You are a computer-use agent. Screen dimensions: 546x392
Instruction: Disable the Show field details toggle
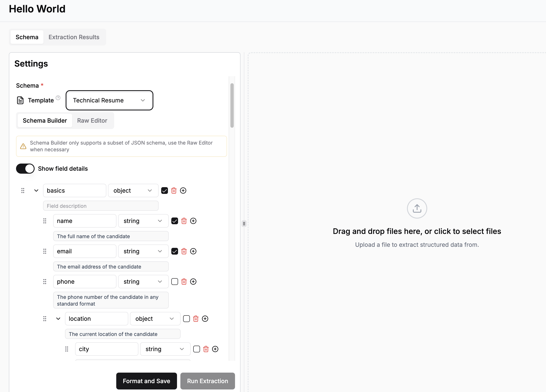click(x=25, y=169)
